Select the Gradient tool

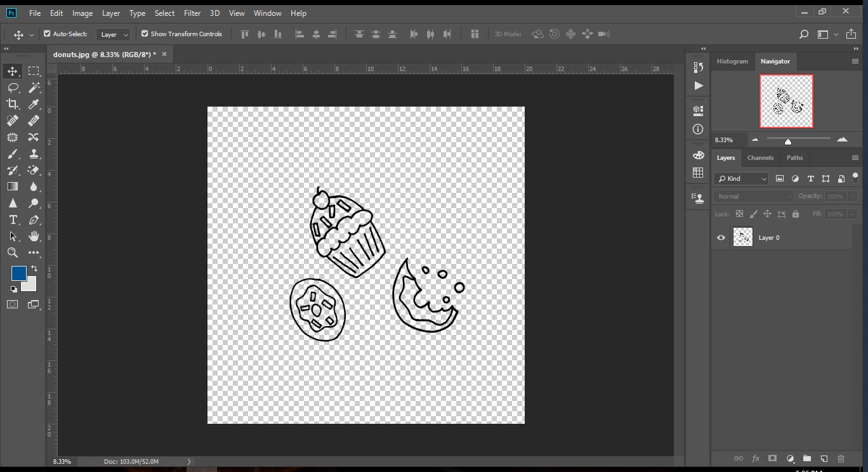click(x=13, y=187)
